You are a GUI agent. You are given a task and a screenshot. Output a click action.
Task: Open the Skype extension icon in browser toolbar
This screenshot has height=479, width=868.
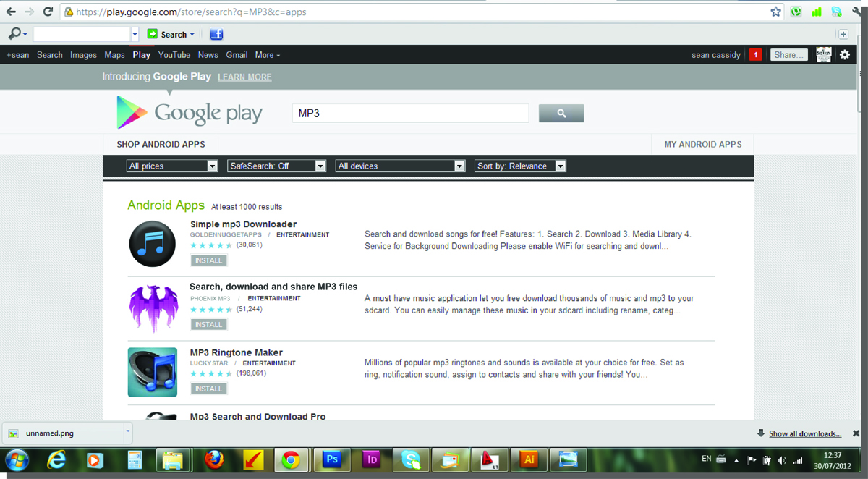point(836,12)
